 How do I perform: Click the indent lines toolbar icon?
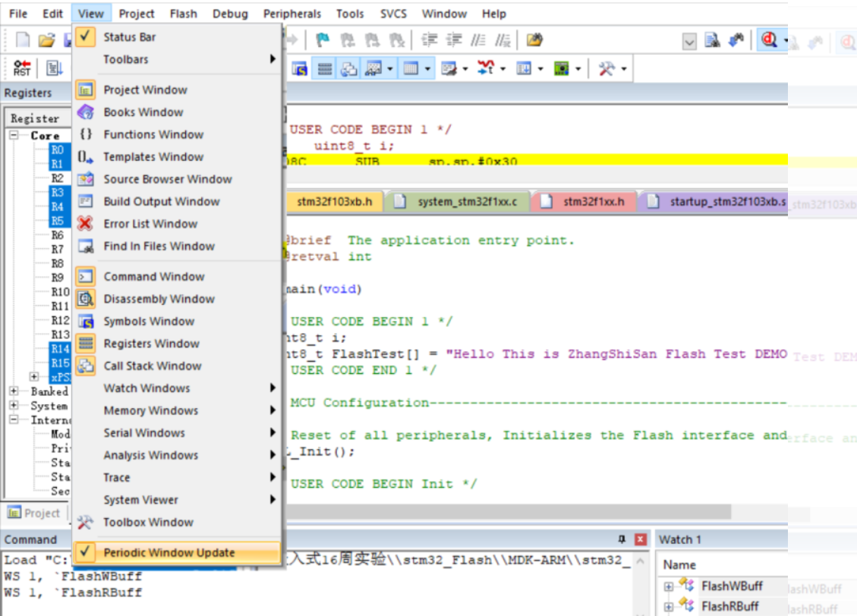click(x=430, y=40)
